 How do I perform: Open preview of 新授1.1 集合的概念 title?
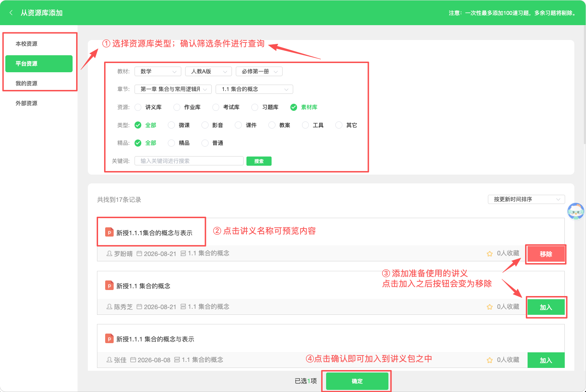143,286
